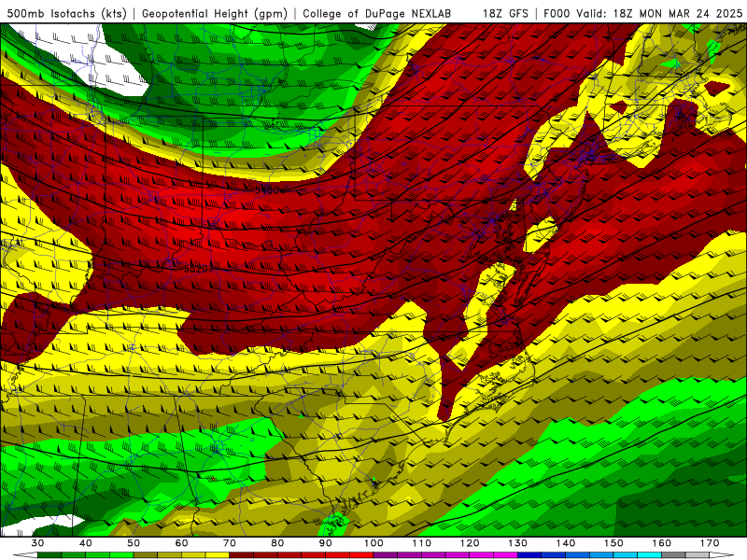The height and width of the screenshot is (560, 747).
Task: Click the legend value 120
Action: pos(470,543)
